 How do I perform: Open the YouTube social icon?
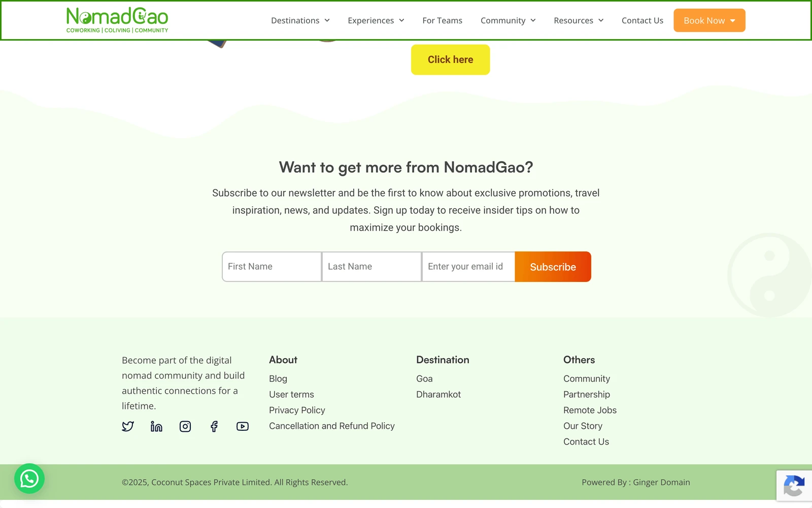243,426
